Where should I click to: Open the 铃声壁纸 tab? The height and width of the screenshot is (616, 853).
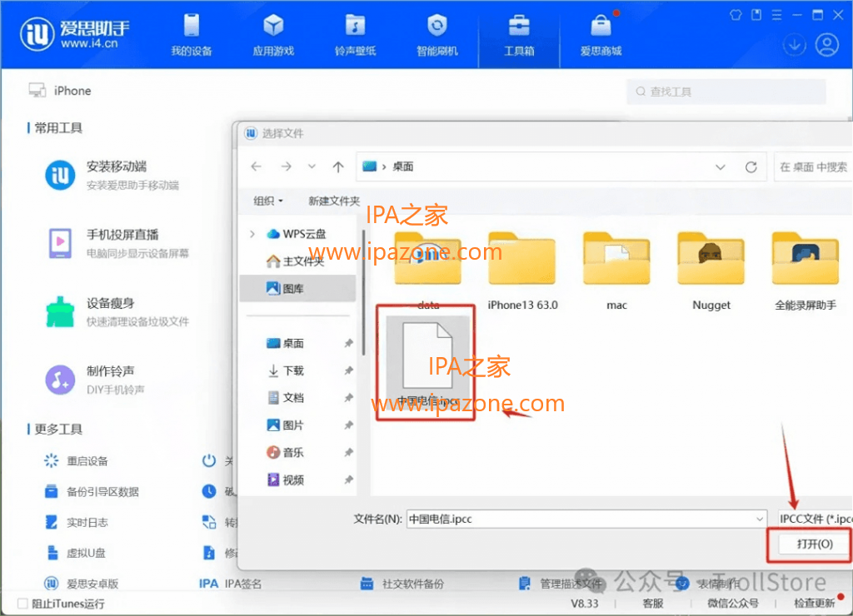(355, 35)
